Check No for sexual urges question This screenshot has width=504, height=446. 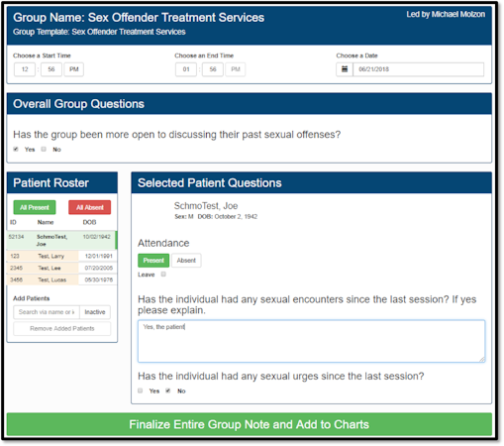pyautogui.click(x=168, y=390)
